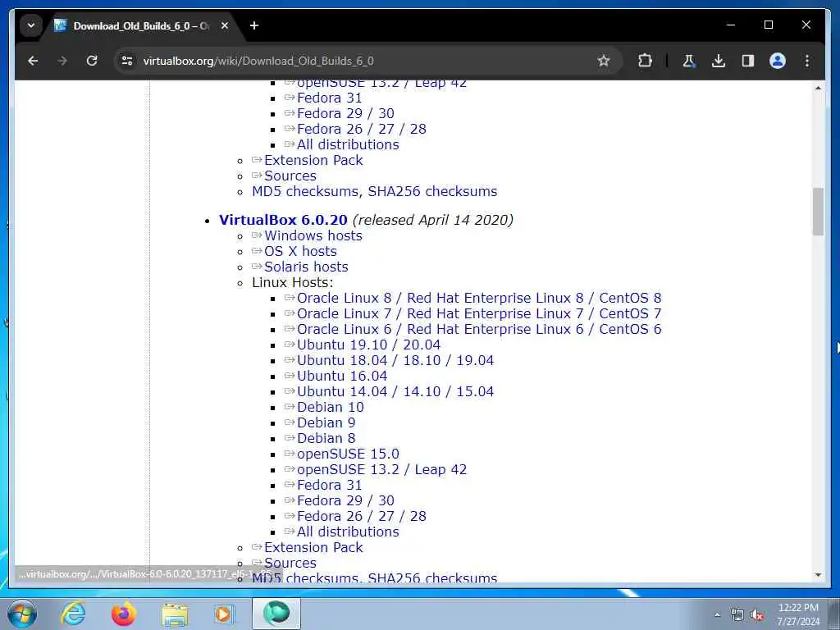This screenshot has width=840, height=630.
Task: Open Fedora 26 / 27 / 28 link above VirtualBox 6.0.20 heading
Action: point(362,129)
